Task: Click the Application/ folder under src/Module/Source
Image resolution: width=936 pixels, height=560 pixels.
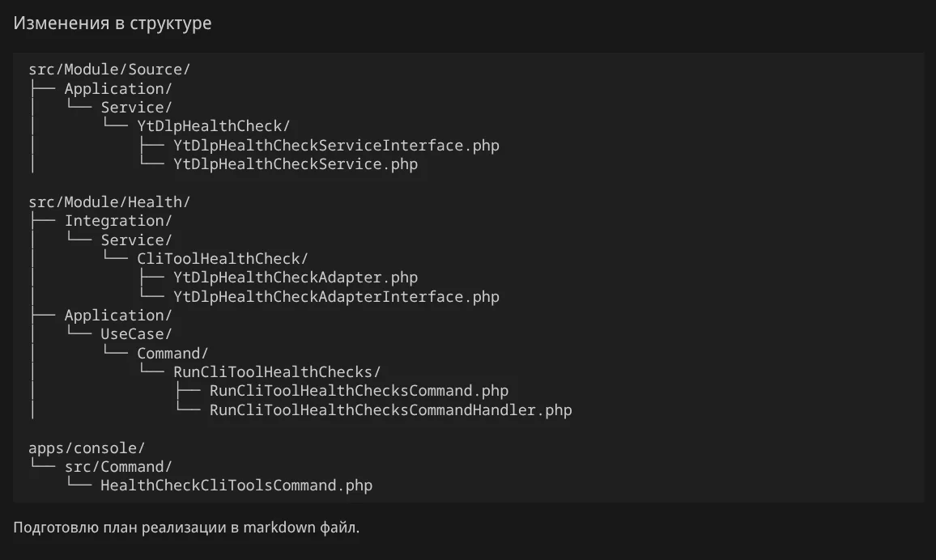Action: tap(118, 89)
